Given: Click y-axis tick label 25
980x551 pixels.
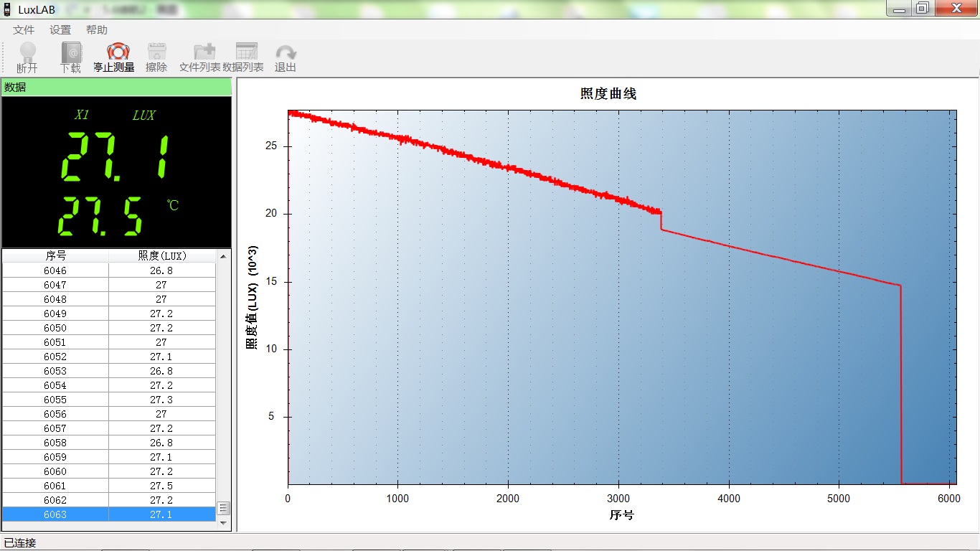Looking at the screenshot, I should [270, 146].
